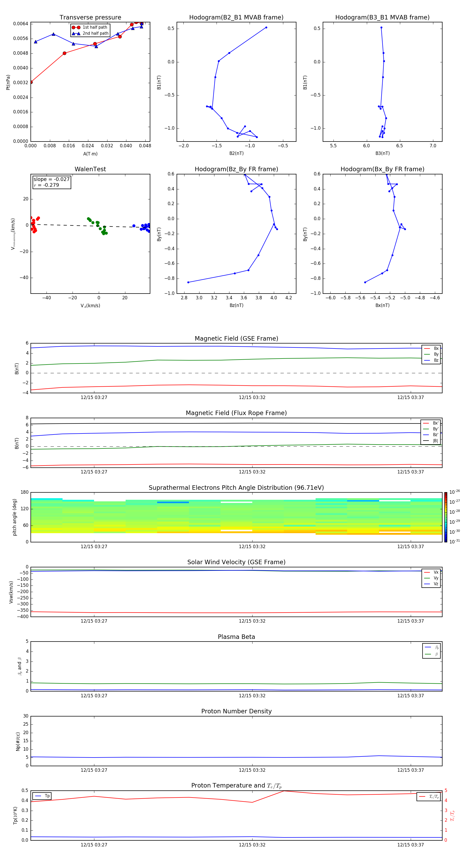Viewport: 473px width, 868px height.
Task: Select the Tp legend entry in temperature panel
Action: (42, 796)
